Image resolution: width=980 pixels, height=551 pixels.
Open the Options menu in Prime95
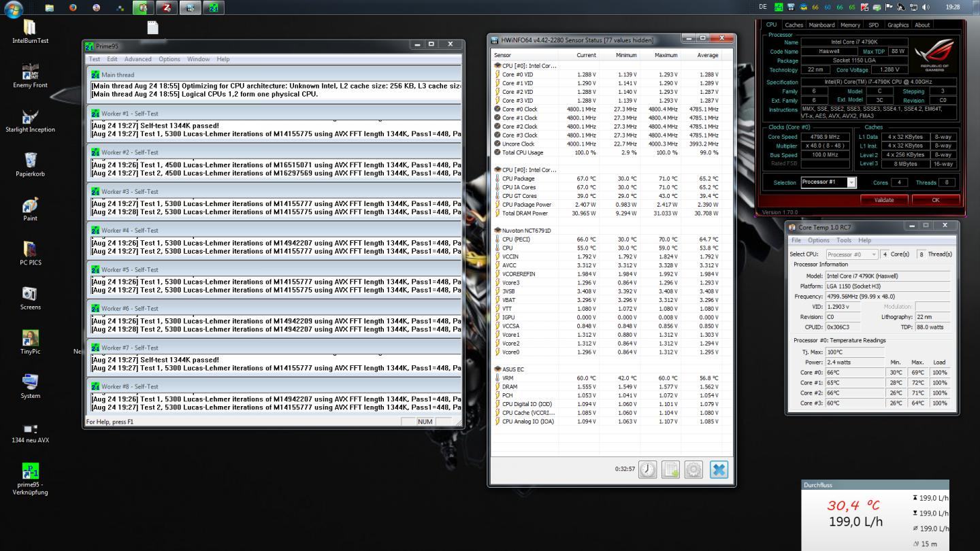(169, 59)
